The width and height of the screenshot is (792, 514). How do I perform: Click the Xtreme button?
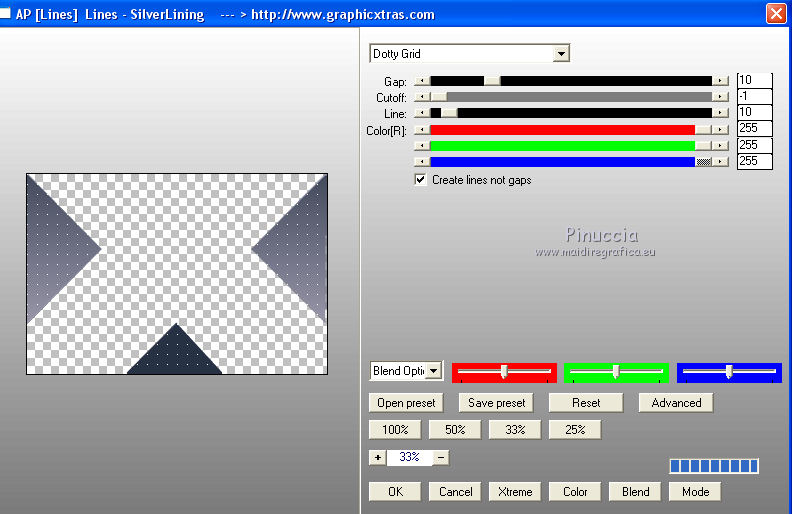pyautogui.click(x=515, y=492)
